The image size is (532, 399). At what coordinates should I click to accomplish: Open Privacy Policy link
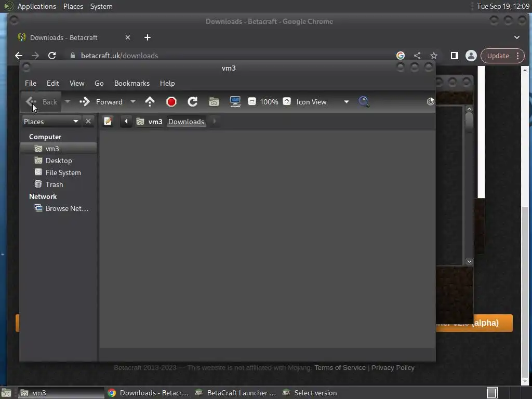click(x=393, y=367)
